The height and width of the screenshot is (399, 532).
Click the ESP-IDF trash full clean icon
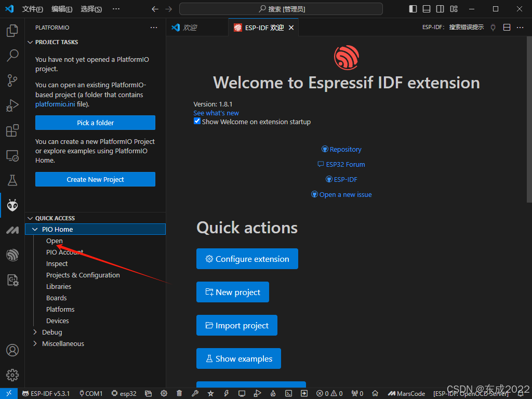(x=179, y=393)
